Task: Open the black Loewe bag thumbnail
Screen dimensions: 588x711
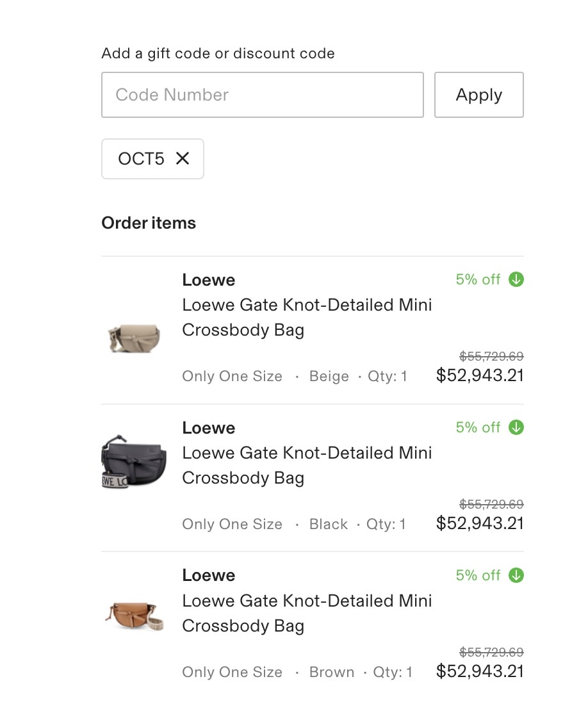Action: 134,462
